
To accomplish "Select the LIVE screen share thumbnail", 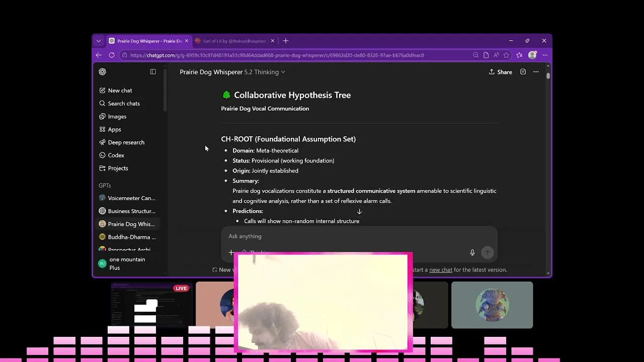I will [x=151, y=305].
